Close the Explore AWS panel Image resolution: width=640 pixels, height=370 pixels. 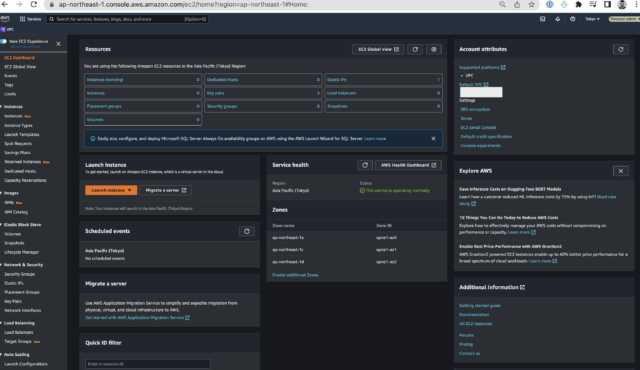621,171
